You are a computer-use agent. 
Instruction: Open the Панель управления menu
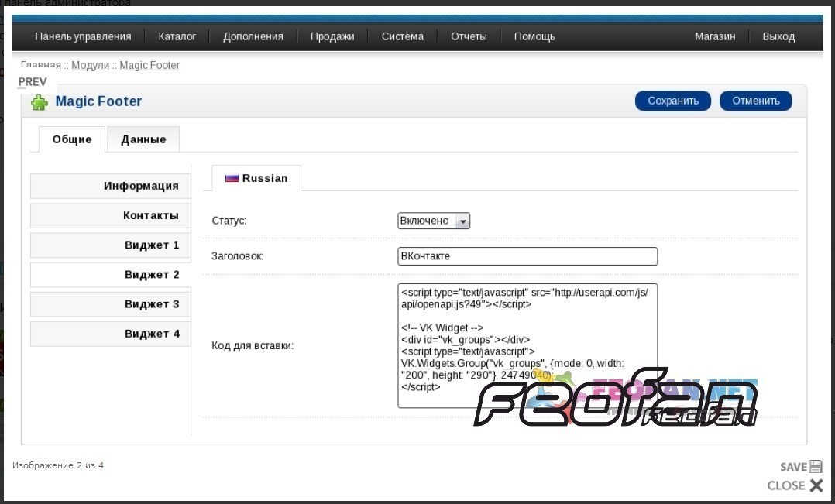point(83,36)
